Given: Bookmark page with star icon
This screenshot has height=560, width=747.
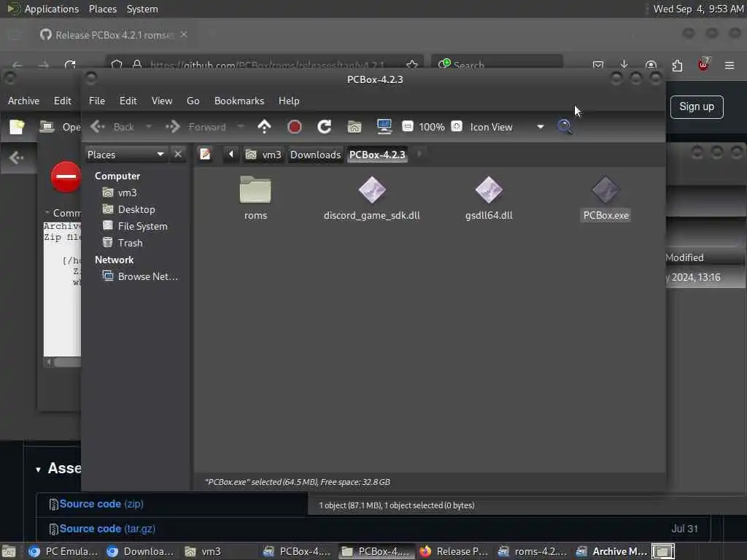Looking at the screenshot, I should coord(412,64).
